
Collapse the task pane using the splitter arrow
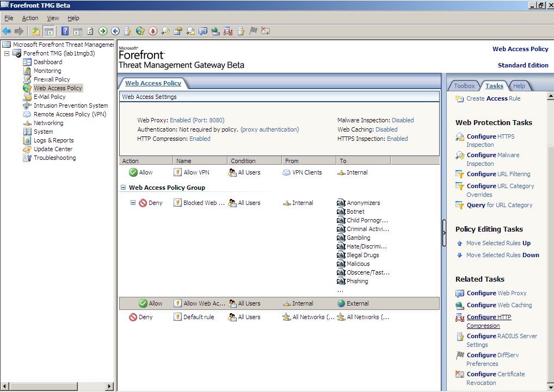(444, 233)
